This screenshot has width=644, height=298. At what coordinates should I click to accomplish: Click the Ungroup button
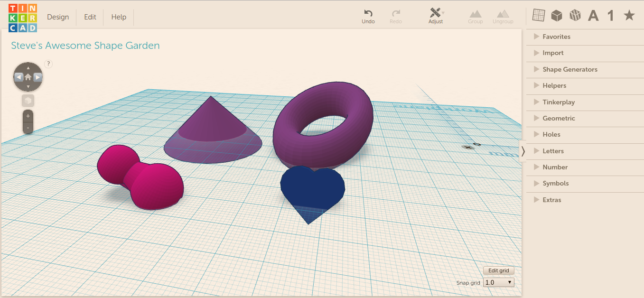point(503,17)
